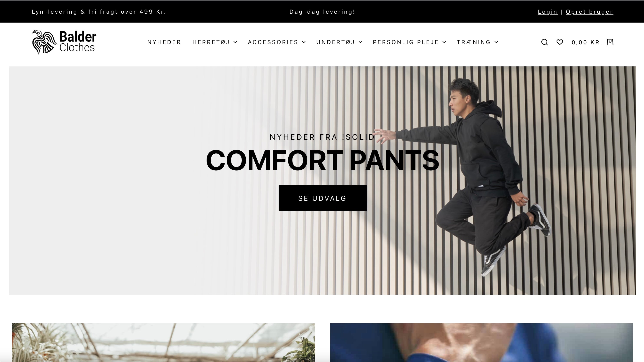Image resolution: width=644 pixels, height=362 pixels.
Task: Open the Nyheder menu item
Action: coord(164,42)
